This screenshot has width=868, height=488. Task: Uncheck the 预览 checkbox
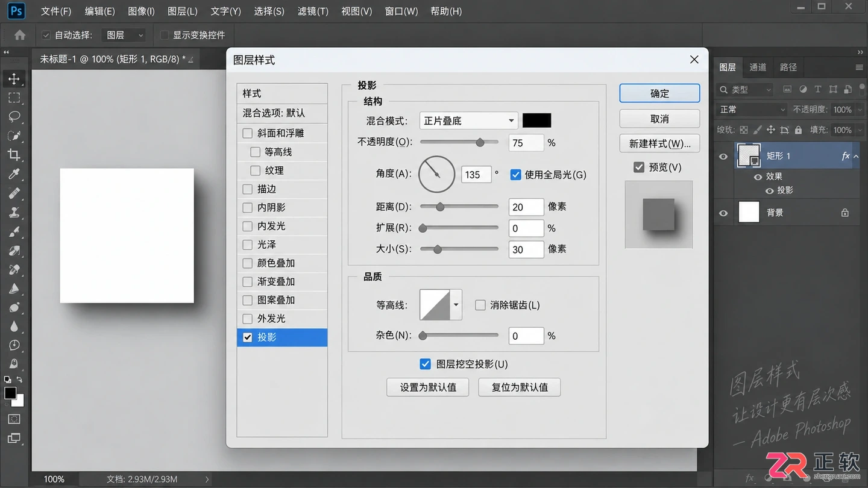[x=639, y=167]
